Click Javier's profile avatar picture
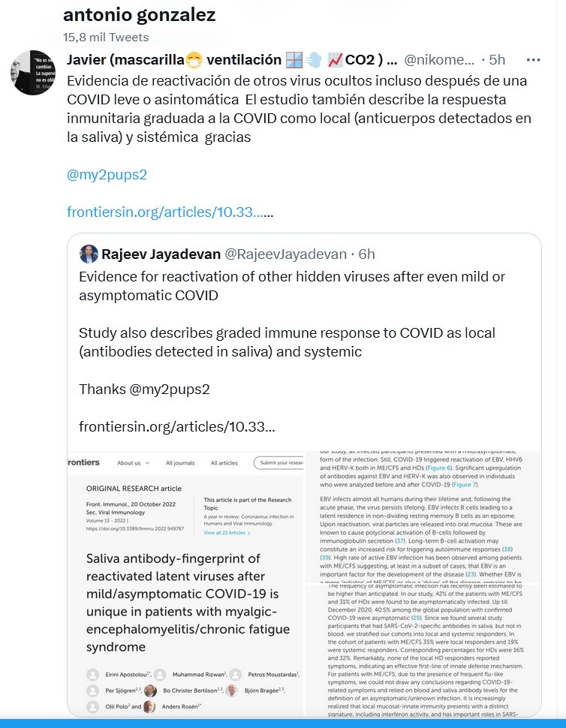The height and width of the screenshot is (728, 566). pyautogui.click(x=32, y=73)
